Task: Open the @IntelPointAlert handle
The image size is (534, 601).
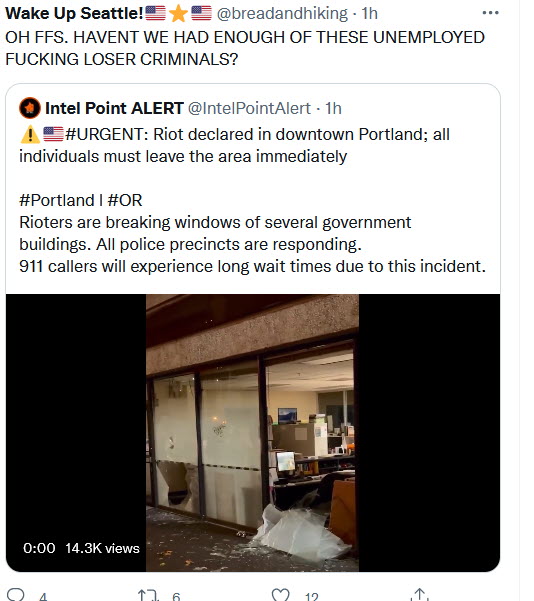Action: pos(249,108)
